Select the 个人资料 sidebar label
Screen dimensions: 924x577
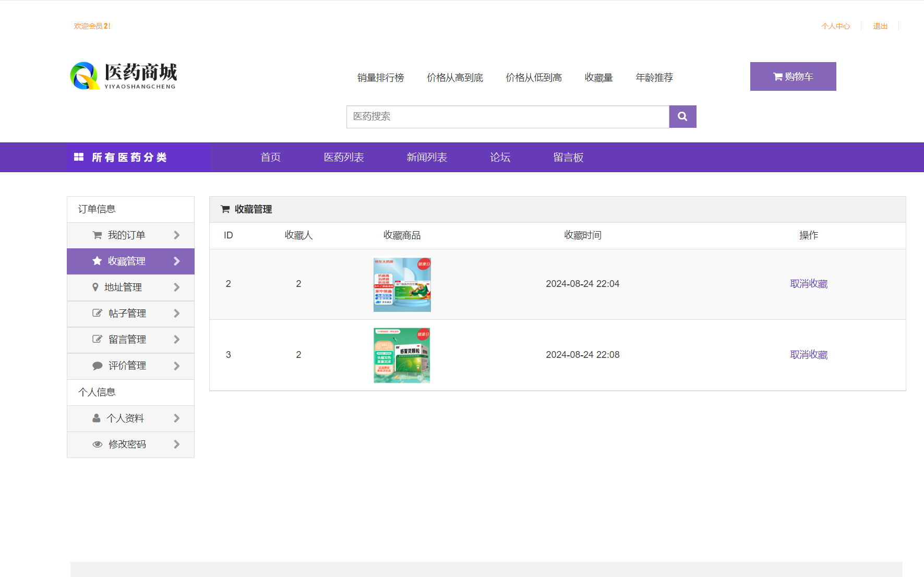[125, 418]
